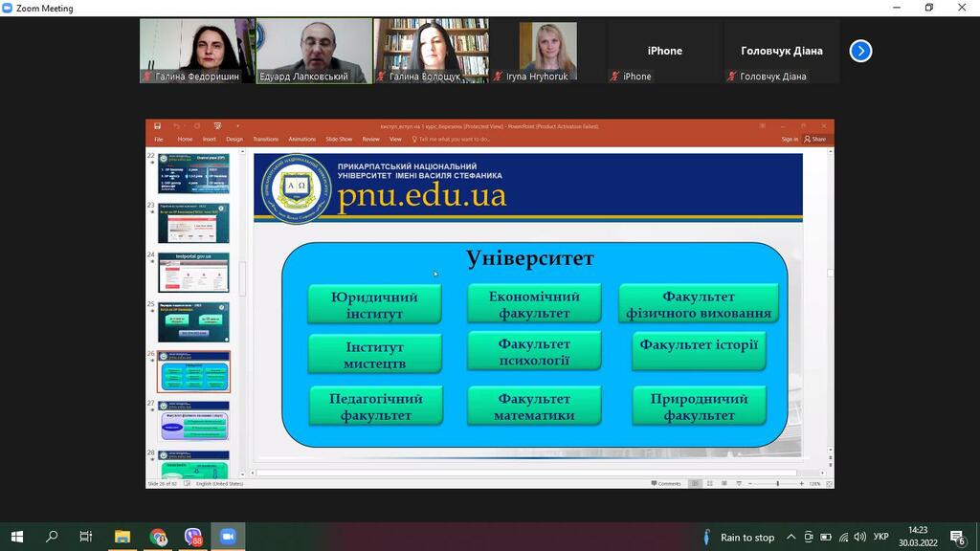Screen dimensions: 980x551
Task: Open the Slide Show ribbon tab
Action: tap(339, 139)
